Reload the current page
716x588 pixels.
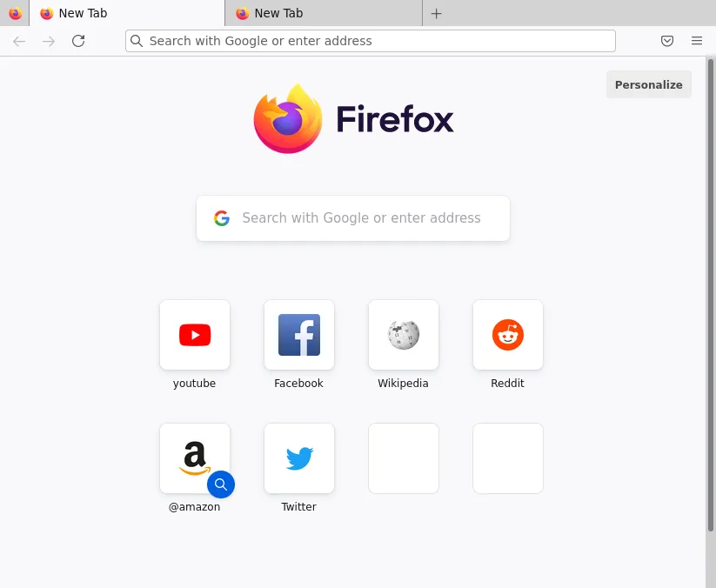click(x=78, y=40)
